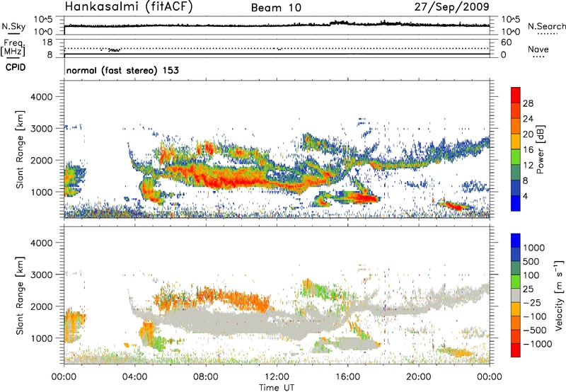Image resolution: width=566 pixels, height=392 pixels.
Task: Click the '4' value on power colorbar
Action: pyautogui.click(x=525, y=196)
